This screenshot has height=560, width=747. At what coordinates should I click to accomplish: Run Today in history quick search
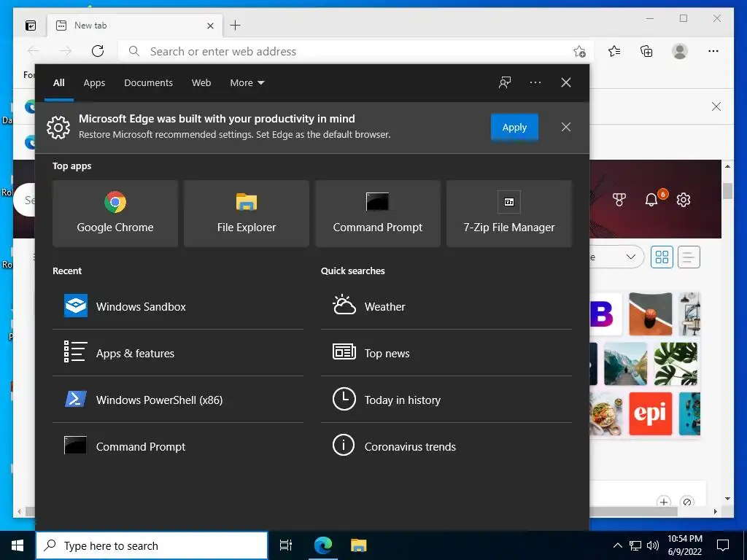[x=446, y=400]
